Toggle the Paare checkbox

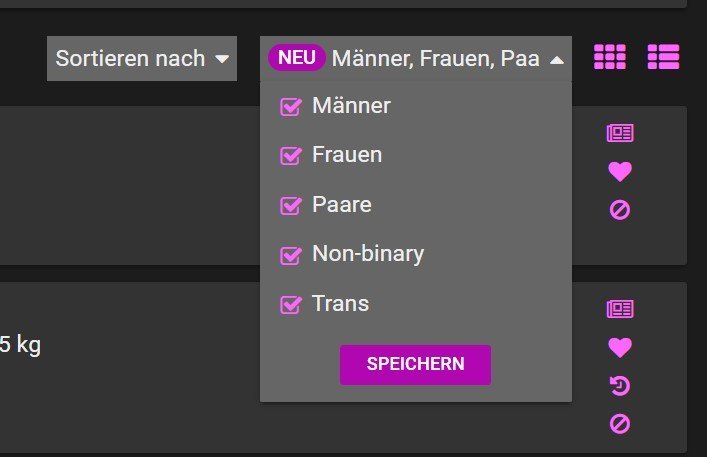click(291, 206)
